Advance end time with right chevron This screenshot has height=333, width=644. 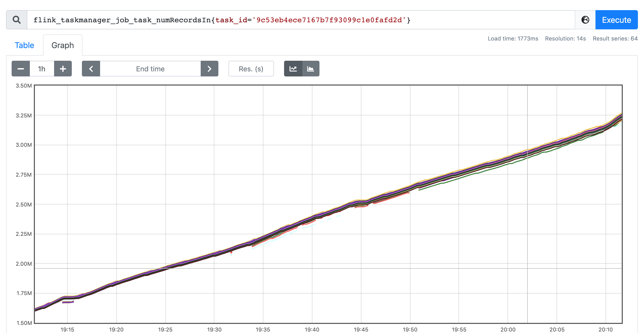tap(209, 69)
